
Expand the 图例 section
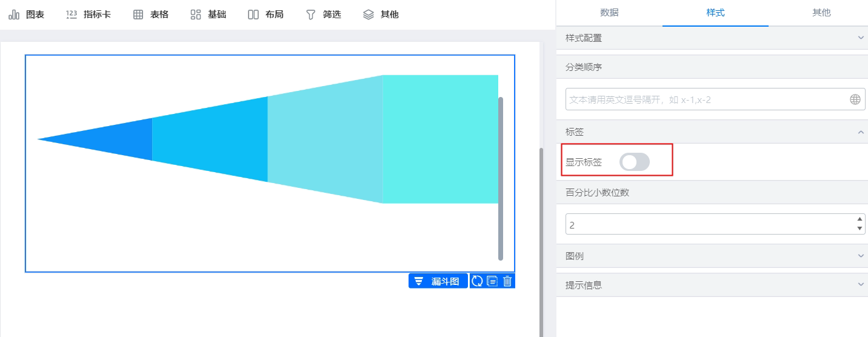click(712, 256)
